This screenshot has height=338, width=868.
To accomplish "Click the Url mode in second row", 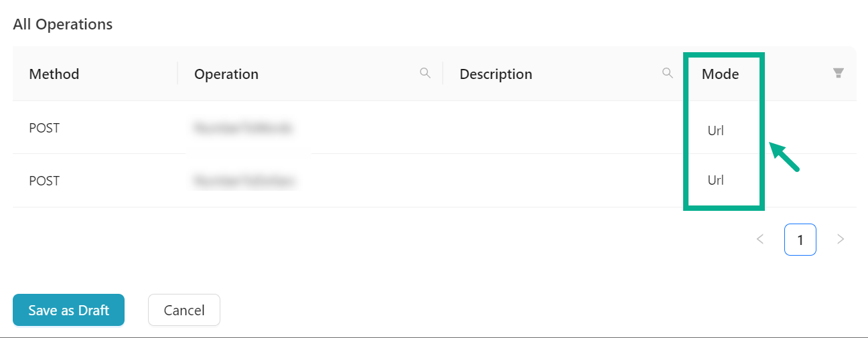I will click(715, 180).
